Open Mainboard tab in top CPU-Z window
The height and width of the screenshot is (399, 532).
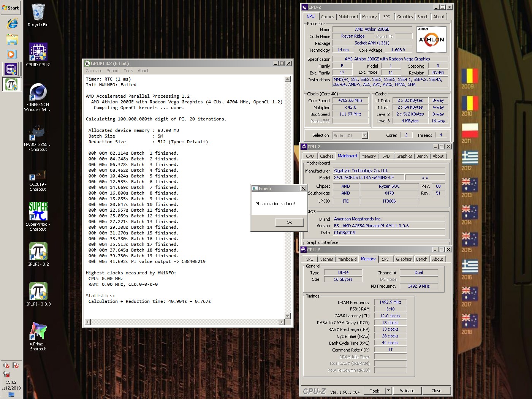[348, 17]
